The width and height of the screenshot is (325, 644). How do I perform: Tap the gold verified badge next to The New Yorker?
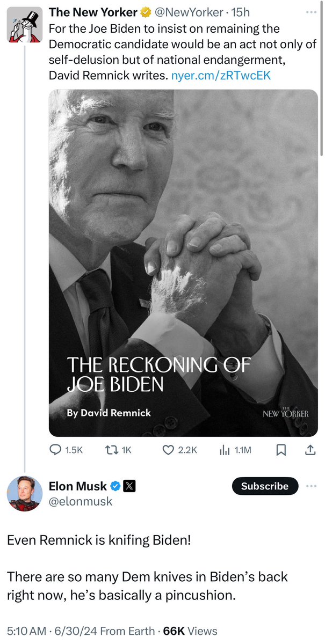(145, 11)
